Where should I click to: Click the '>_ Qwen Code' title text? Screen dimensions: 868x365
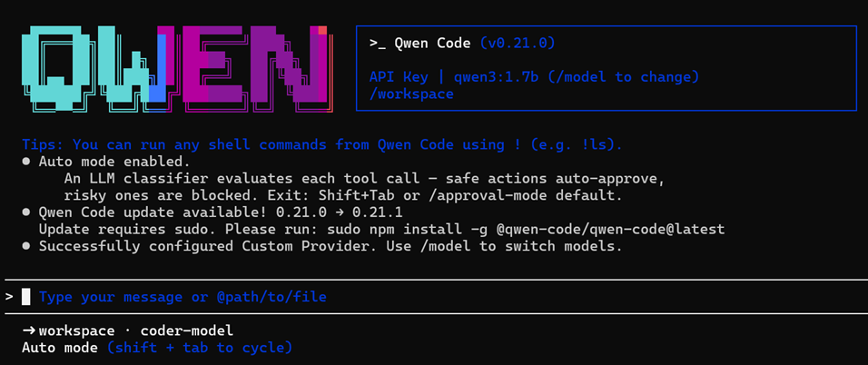[420, 44]
